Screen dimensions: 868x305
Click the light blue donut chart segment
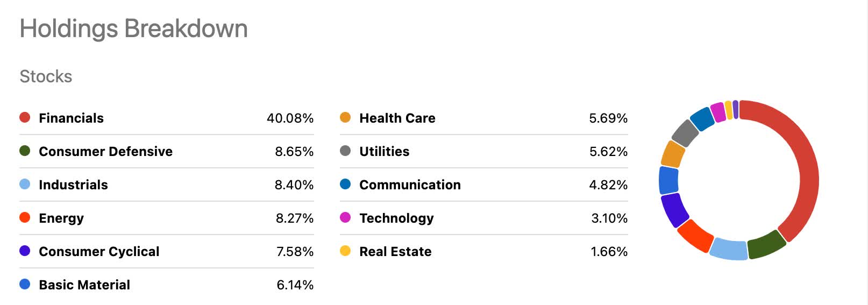pos(729,249)
